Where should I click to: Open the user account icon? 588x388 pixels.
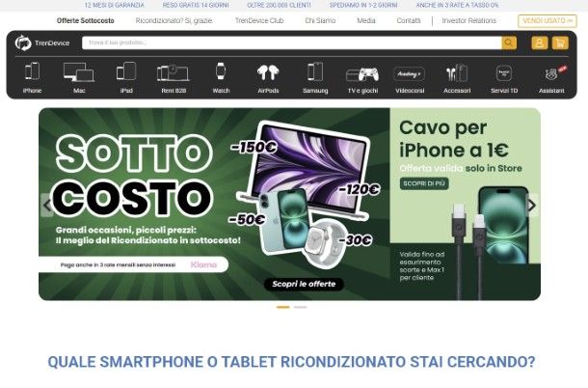coord(539,42)
